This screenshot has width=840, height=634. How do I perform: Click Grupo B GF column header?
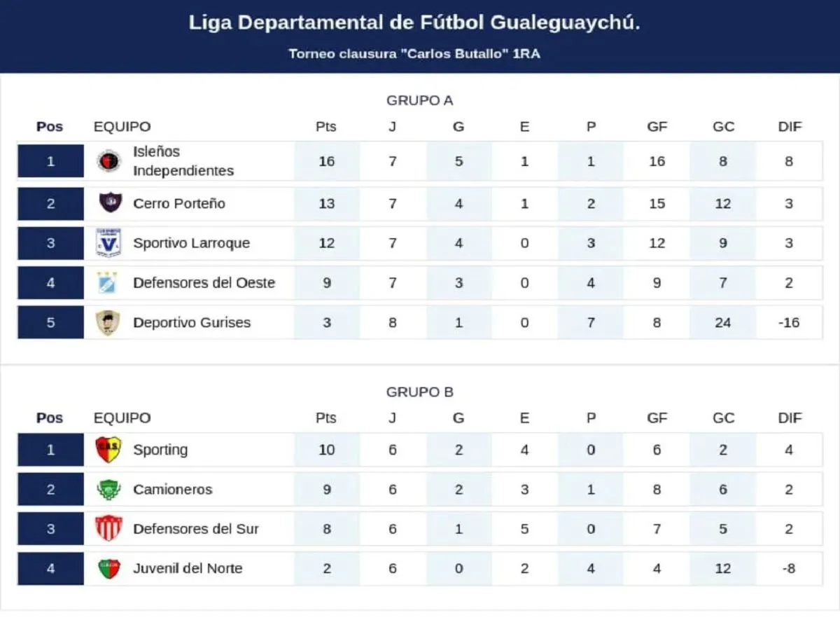tap(657, 418)
